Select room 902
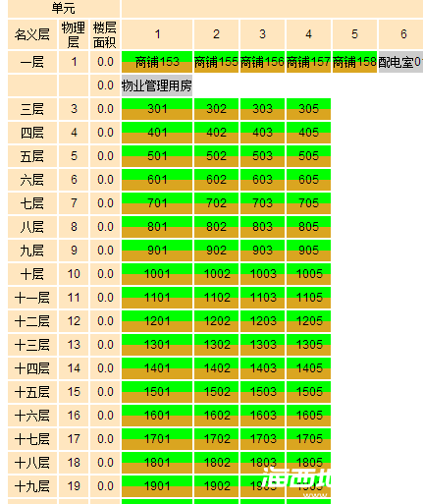The height and width of the screenshot is (504, 423). click(216, 251)
